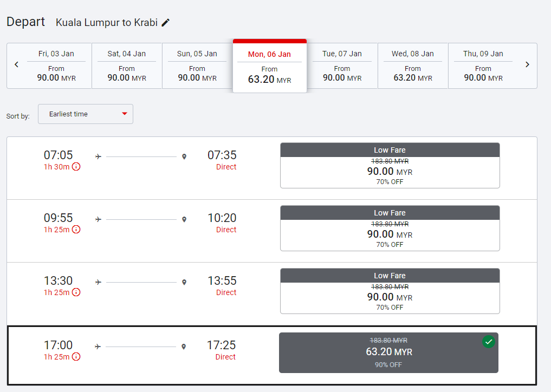Image resolution: width=551 pixels, height=392 pixels.
Task: Show earlier dates with left arrow
Action: [16, 64]
